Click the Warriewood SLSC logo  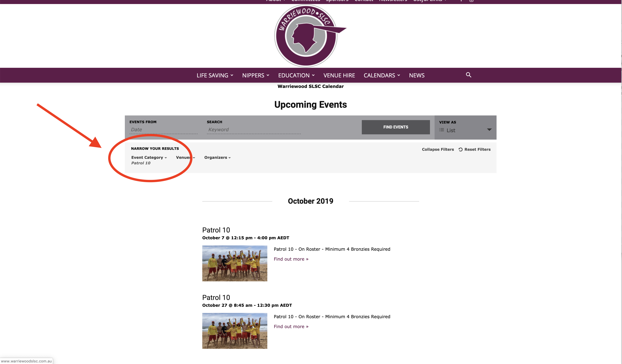click(x=310, y=36)
